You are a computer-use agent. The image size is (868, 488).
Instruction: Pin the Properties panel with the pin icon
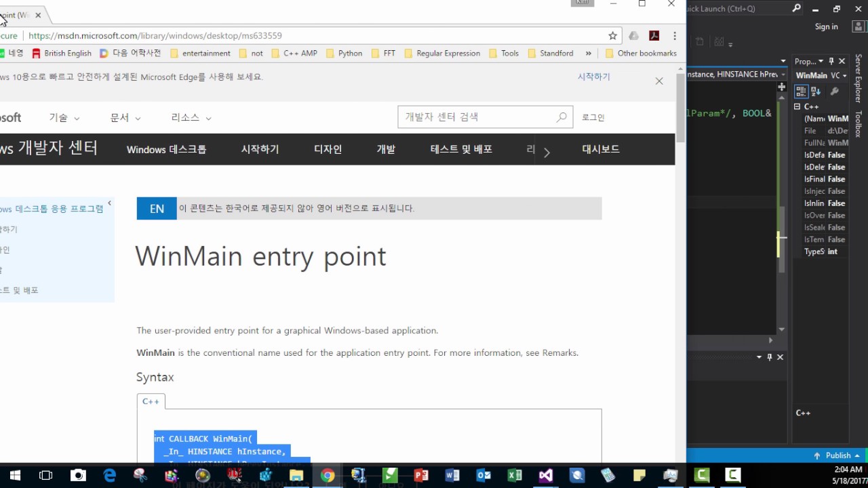coord(831,61)
